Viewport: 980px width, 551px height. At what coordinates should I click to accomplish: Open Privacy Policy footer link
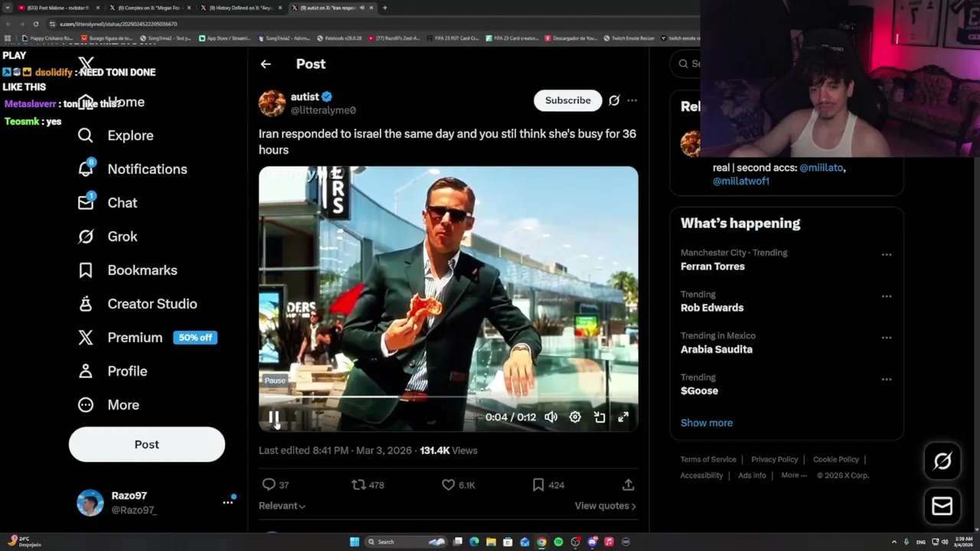pyautogui.click(x=775, y=460)
